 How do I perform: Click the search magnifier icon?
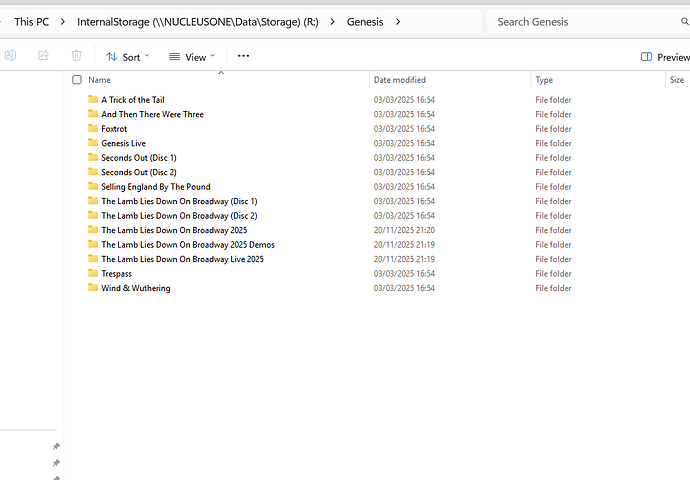point(685,22)
